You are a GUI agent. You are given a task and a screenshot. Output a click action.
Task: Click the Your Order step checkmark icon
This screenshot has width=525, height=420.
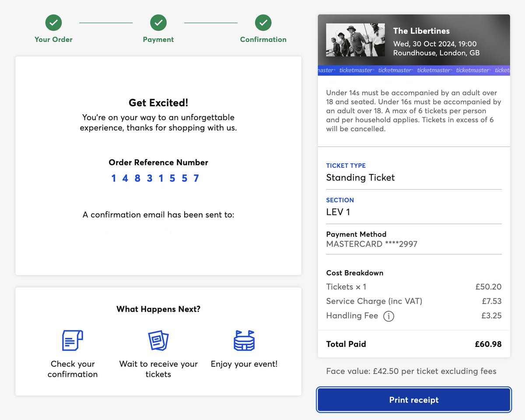tap(53, 23)
